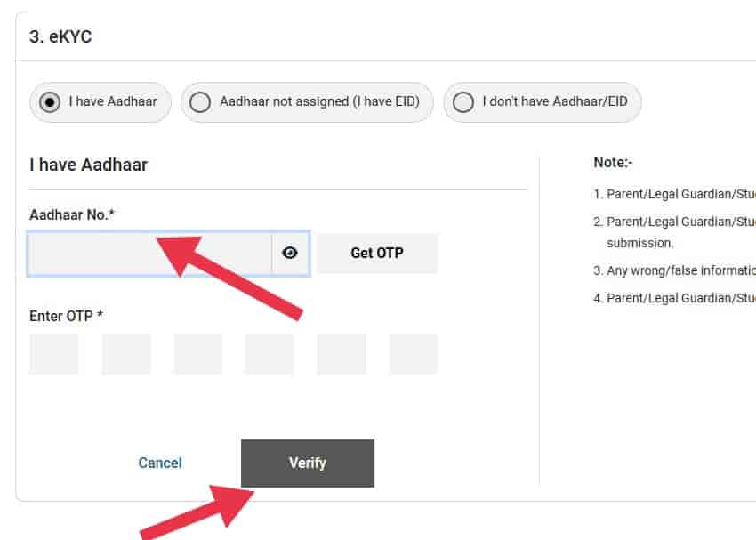Click note 3 "Any wrong/false information" text
The image size is (756, 540).
[x=674, y=270]
